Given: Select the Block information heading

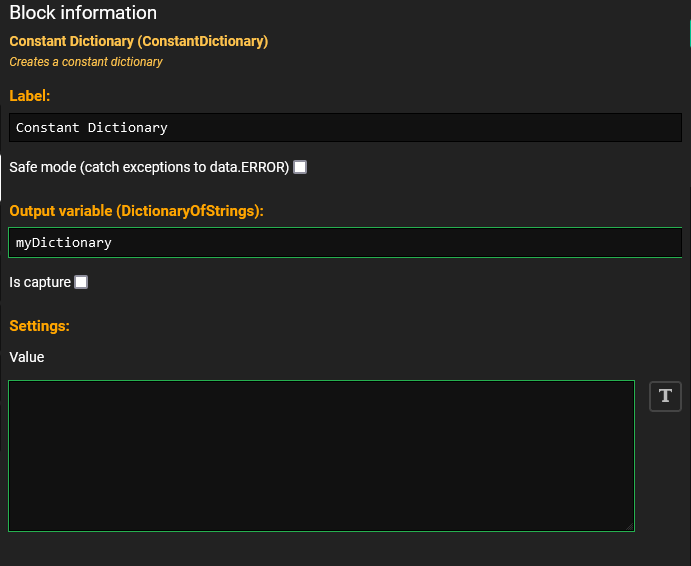Looking at the screenshot, I should (83, 12).
